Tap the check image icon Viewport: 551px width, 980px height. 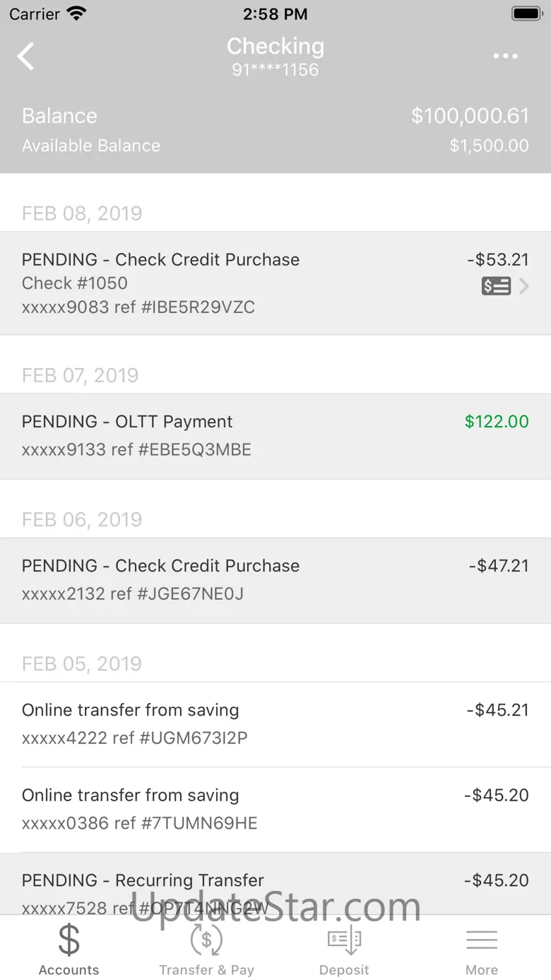496,286
